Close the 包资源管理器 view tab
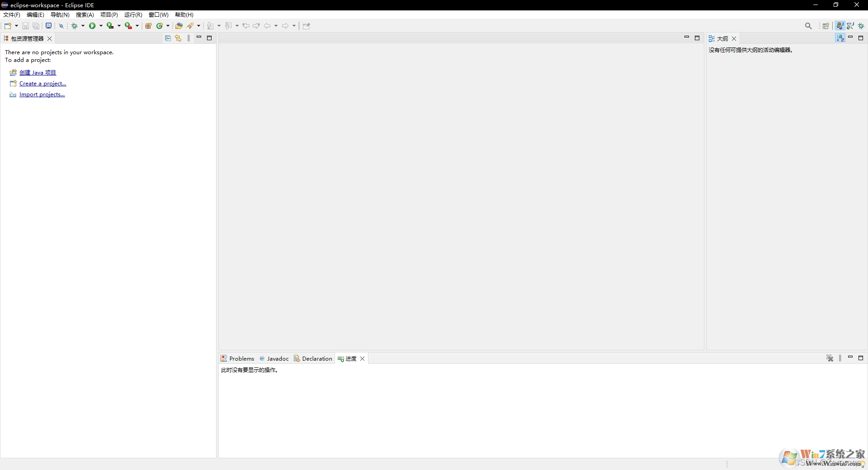Viewport: 868px width, 470px height. 50,38
